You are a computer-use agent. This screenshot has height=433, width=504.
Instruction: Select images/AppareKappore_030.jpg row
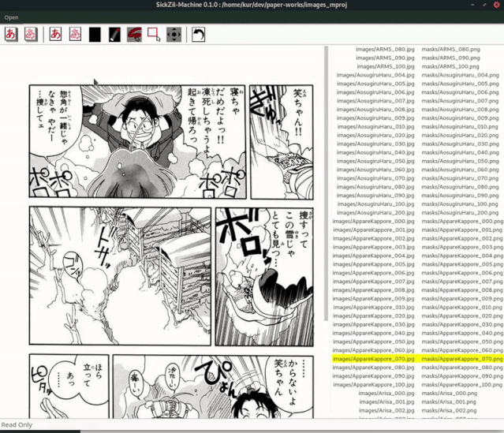pos(374,324)
